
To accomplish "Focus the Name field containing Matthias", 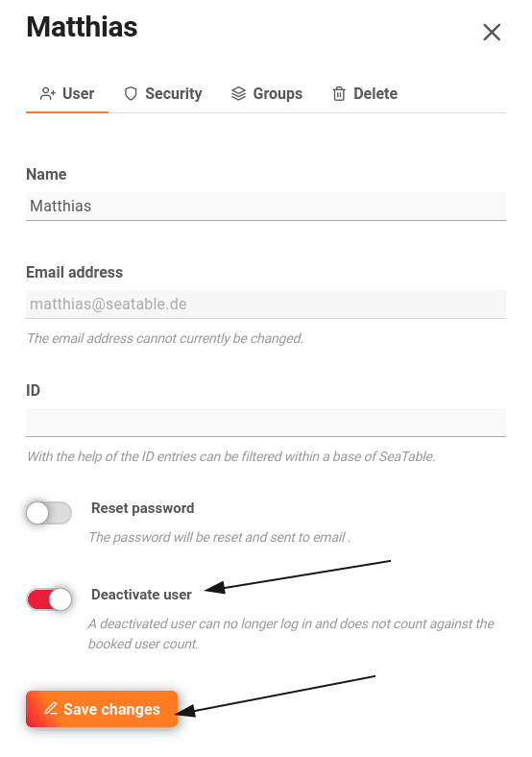I will pyautogui.click(x=266, y=207).
